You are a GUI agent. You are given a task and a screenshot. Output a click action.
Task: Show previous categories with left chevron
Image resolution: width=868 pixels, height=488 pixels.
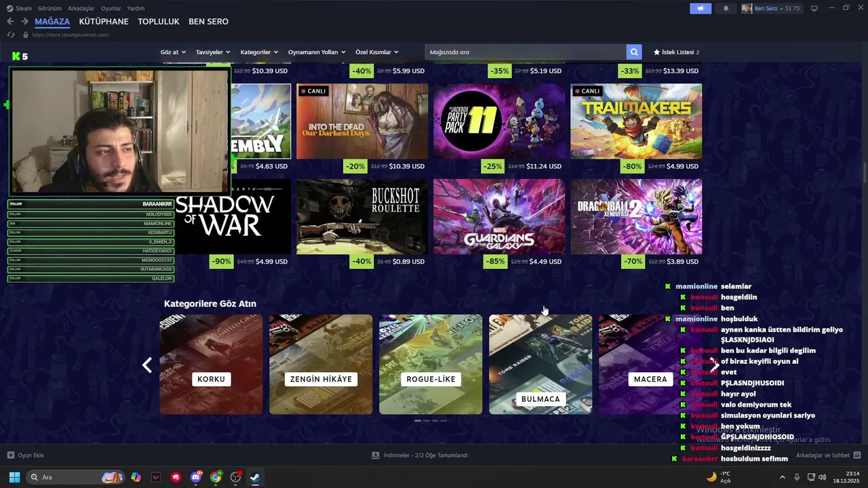coord(147,365)
